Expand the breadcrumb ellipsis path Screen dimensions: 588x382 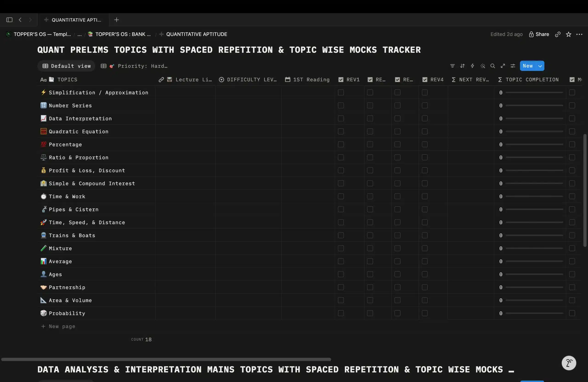click(x=79, y=34)
